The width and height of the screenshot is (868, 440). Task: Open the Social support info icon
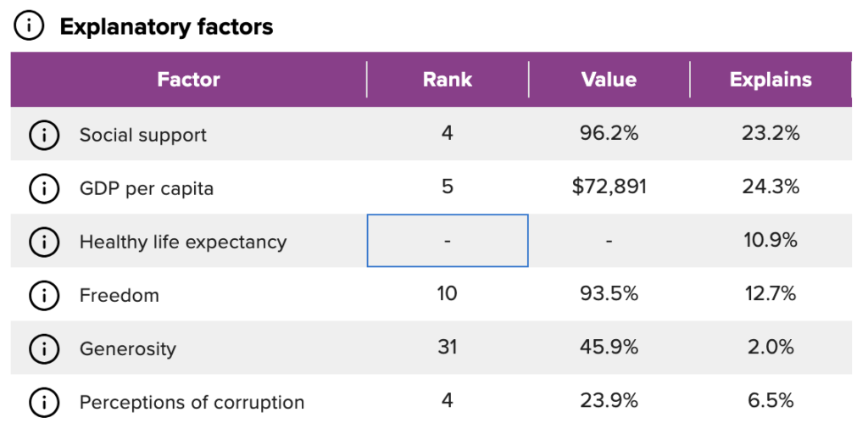pos(44,135)
